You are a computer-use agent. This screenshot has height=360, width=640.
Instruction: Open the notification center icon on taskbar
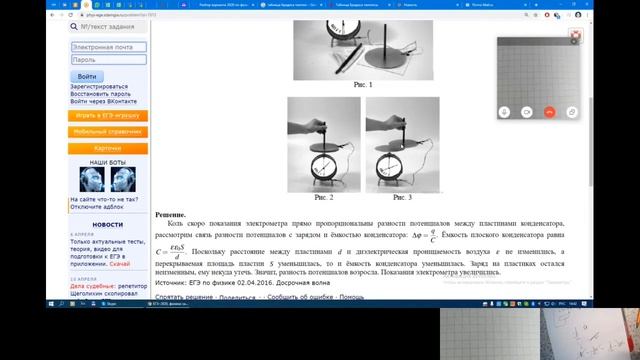pos(584,304)
